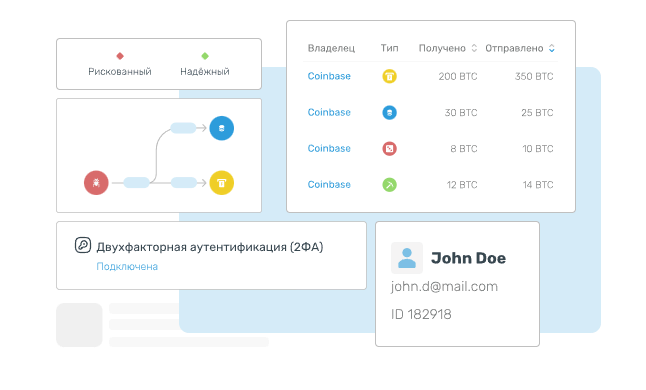Click the Подключена status link
The image size is (646, 390).
pos(127,266)
